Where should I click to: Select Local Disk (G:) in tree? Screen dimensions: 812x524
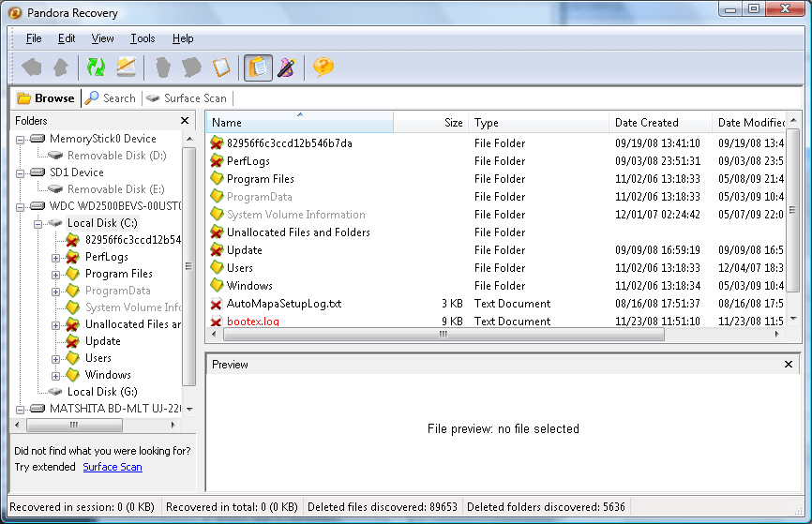pyautogui.click(x=102, y=392)
